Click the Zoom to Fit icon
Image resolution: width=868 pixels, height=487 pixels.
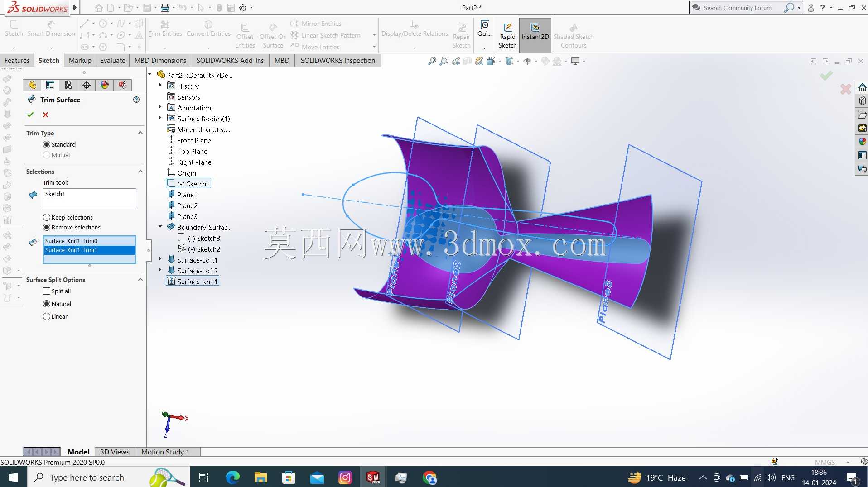432,61
